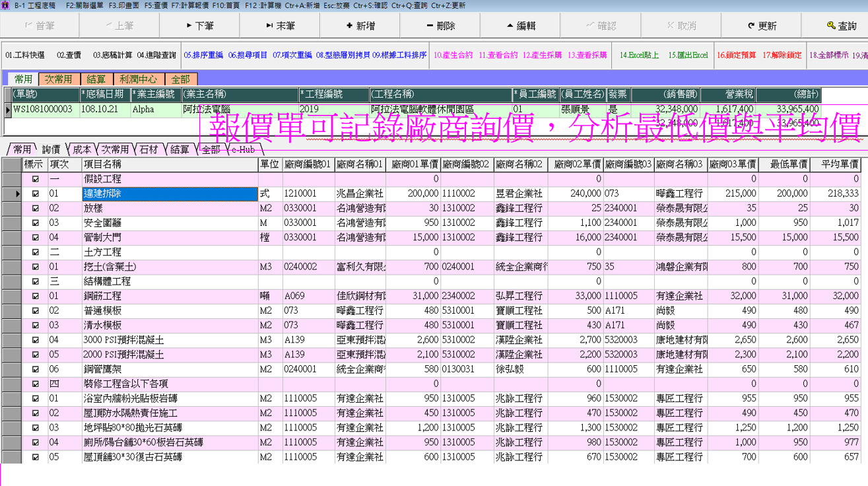Image resolution: width=868 pixels, height=486 pixels.
Task: Click the 取消 cancel button
Action: (681, 26)
